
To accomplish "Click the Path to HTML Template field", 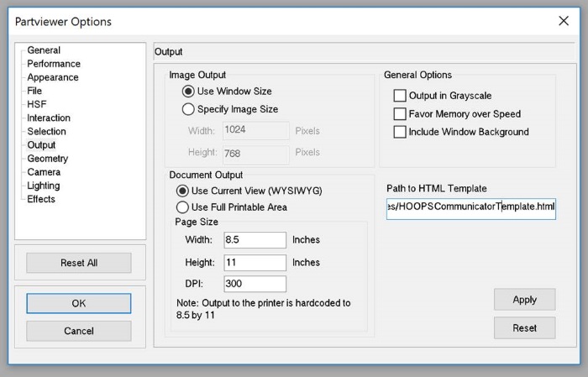I will (x=470, y=207).
